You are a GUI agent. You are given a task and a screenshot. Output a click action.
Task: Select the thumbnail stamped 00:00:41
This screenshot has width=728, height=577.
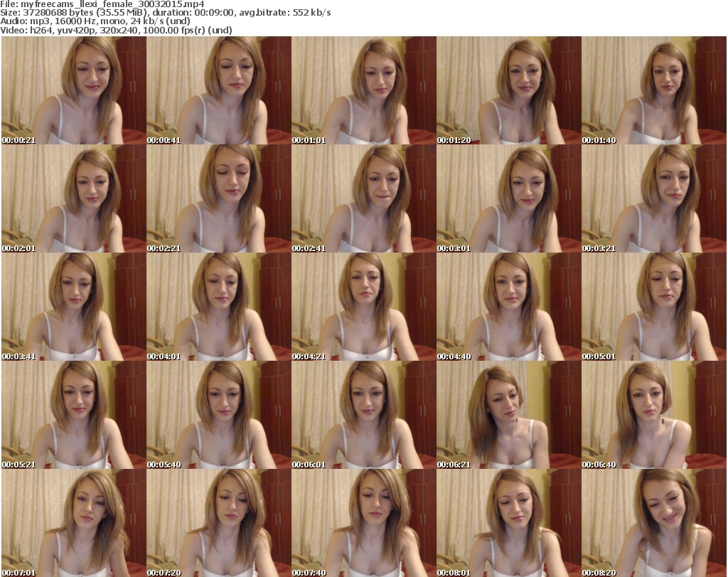click(x=219, y=90)
